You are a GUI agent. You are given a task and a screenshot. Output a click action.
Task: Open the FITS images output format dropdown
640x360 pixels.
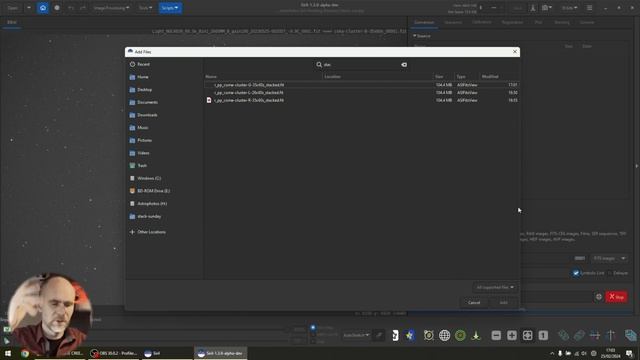(609, 258)
